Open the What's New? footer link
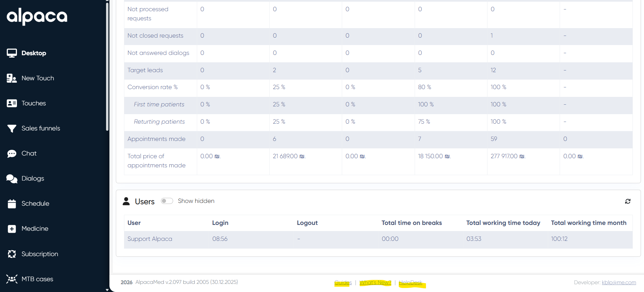Image resolution: width=644 pixels, height=292 pixels. click(375, 283)
